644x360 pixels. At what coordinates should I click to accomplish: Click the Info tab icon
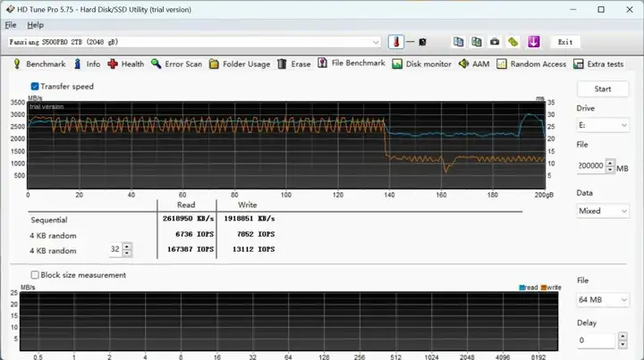tap(77, 63)
